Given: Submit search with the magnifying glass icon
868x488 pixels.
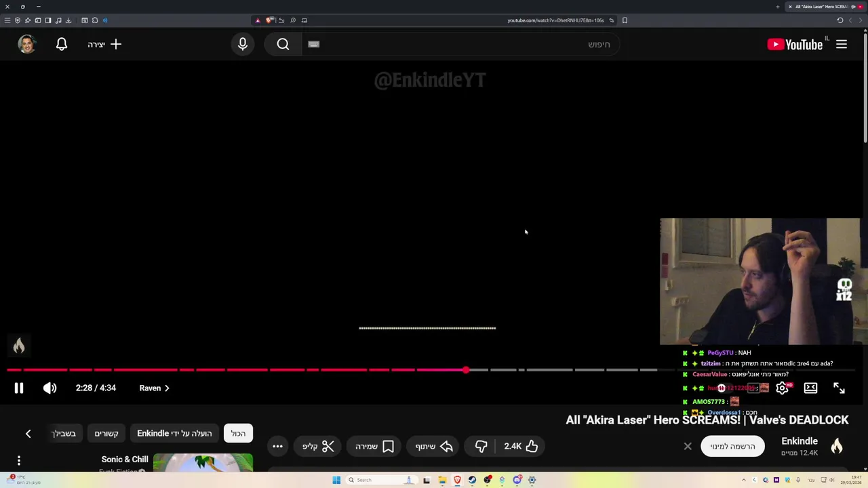Looking at the screenshot, I should point(283,44).
